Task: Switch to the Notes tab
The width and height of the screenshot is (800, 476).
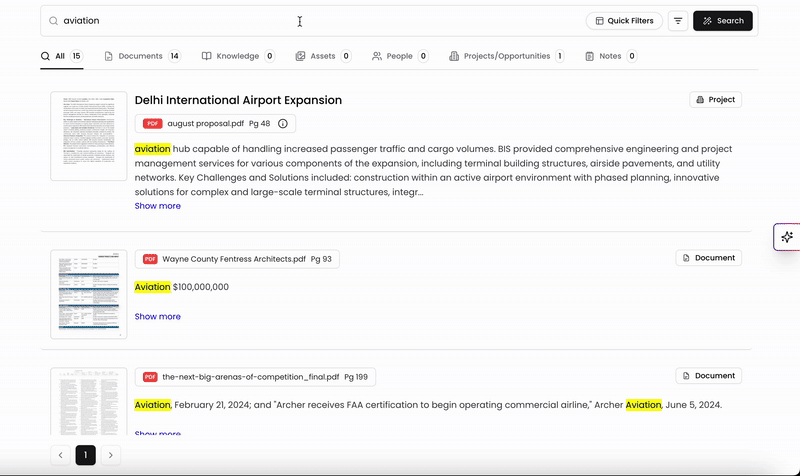Action: click(611, 56)
